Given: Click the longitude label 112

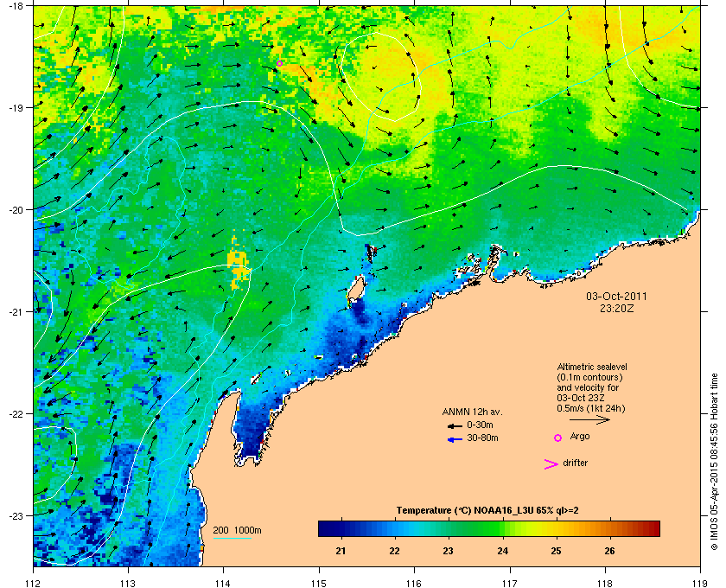Looking at the screenshot, I should 34,583.
